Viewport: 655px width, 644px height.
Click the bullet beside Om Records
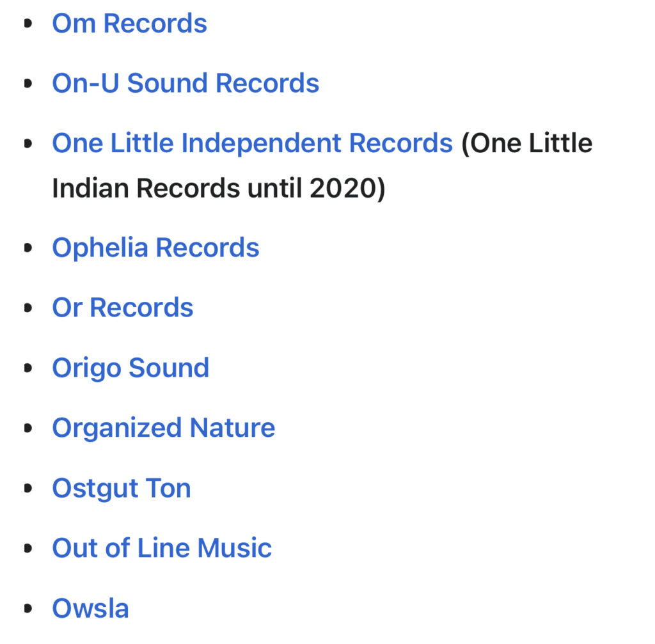[28, 24]
